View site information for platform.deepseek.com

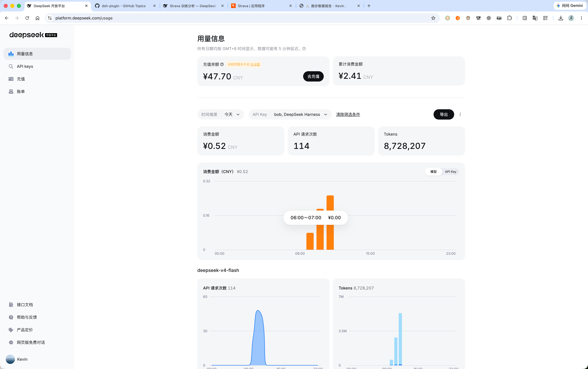click(50, 18)
